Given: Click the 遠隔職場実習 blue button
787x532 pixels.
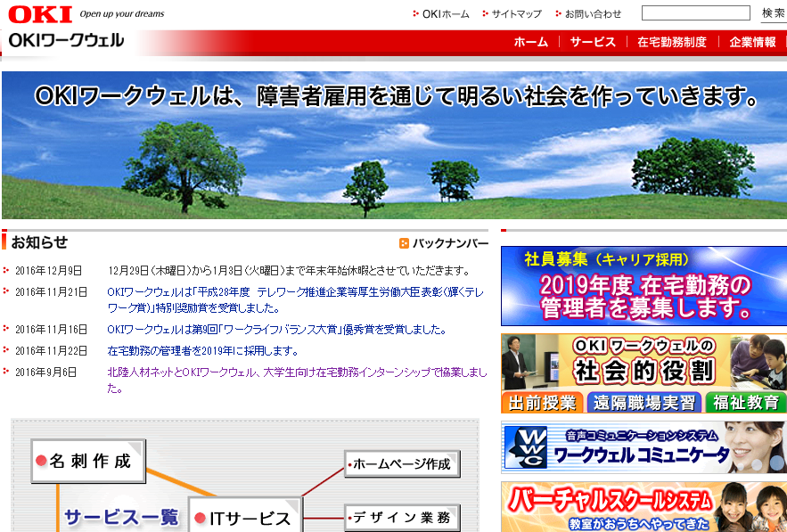Looking at the screenshot, I should (x=644, y=402).
